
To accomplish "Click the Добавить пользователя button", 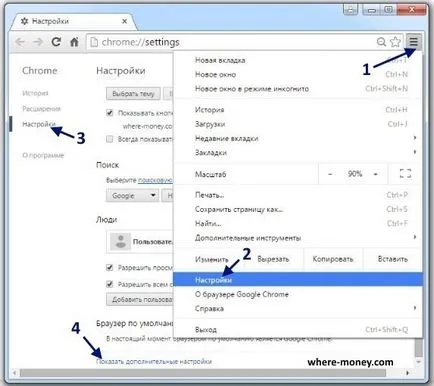I will tap(140, 299).
